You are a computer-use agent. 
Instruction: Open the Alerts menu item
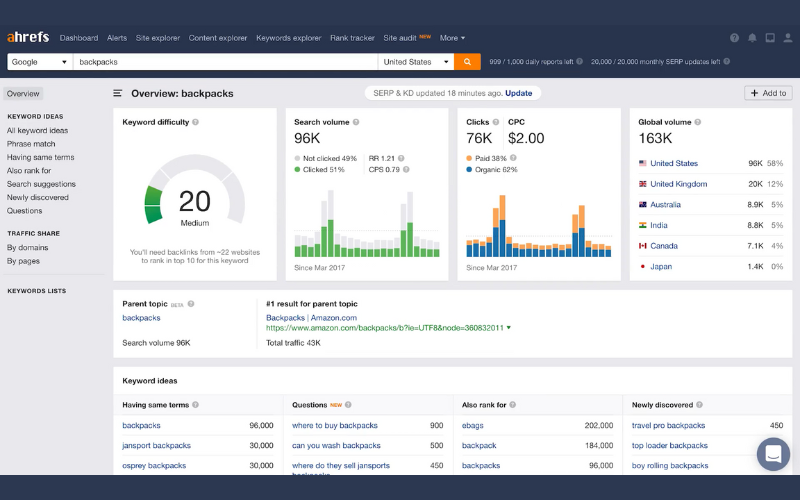[117, 38]
